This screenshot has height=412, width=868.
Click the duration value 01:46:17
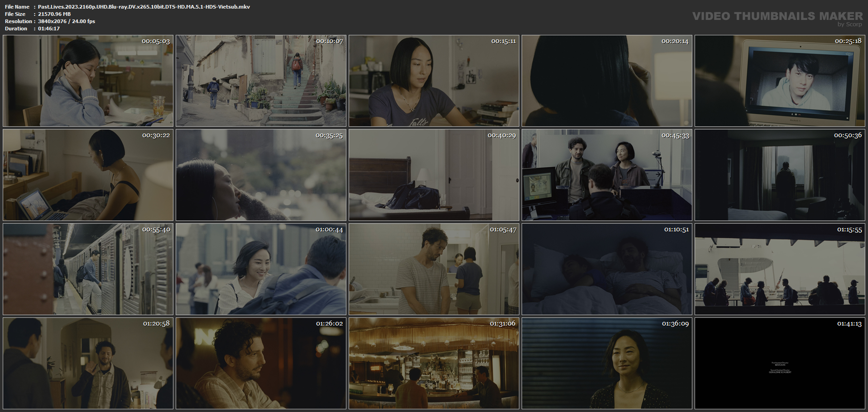(x=49, y=29)
